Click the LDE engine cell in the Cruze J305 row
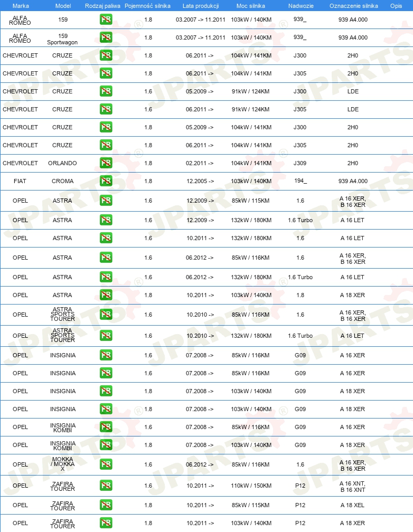The image size is (413, 532). [x=353, y=109]
